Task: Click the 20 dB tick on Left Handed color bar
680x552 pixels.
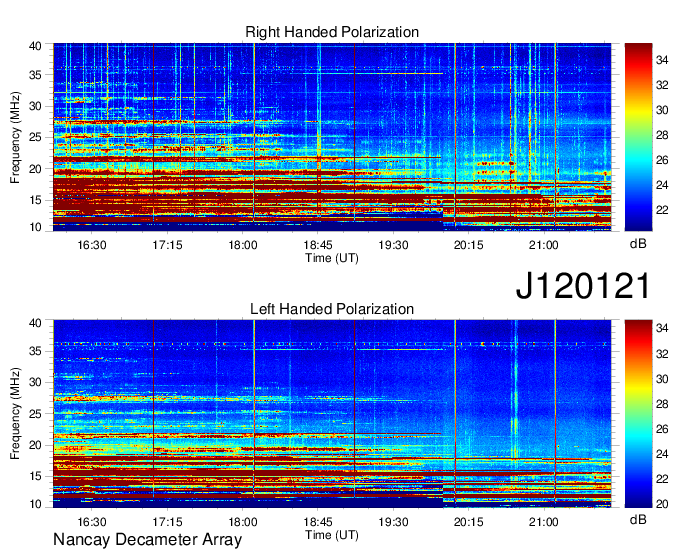Action: pos(662,504)
